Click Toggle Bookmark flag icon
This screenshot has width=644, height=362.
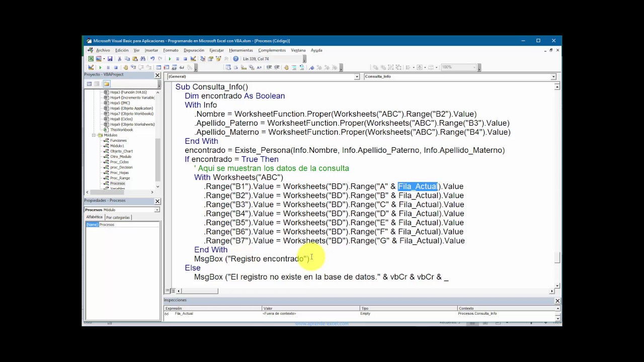(311, 67)
